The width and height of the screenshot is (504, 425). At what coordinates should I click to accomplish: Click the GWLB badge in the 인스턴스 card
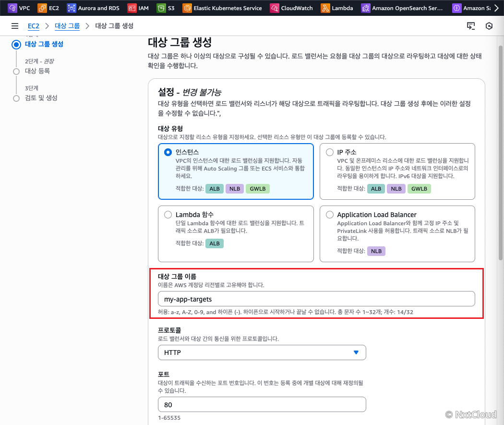(x=258, y=189)
